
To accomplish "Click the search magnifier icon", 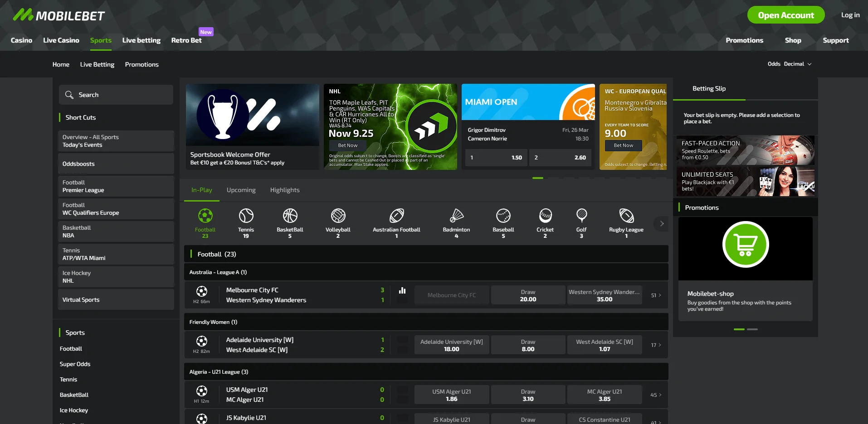I will (x=69, y=95).
